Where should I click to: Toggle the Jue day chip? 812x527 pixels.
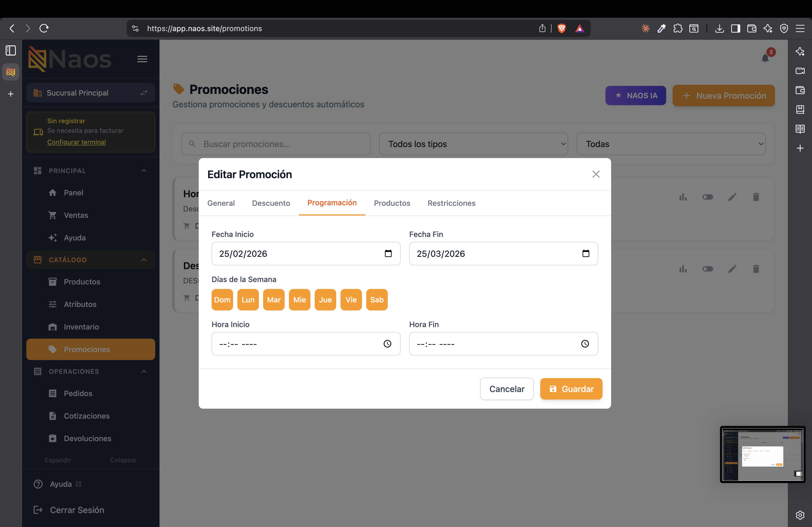pyautogui.click(x=325, y=300)
